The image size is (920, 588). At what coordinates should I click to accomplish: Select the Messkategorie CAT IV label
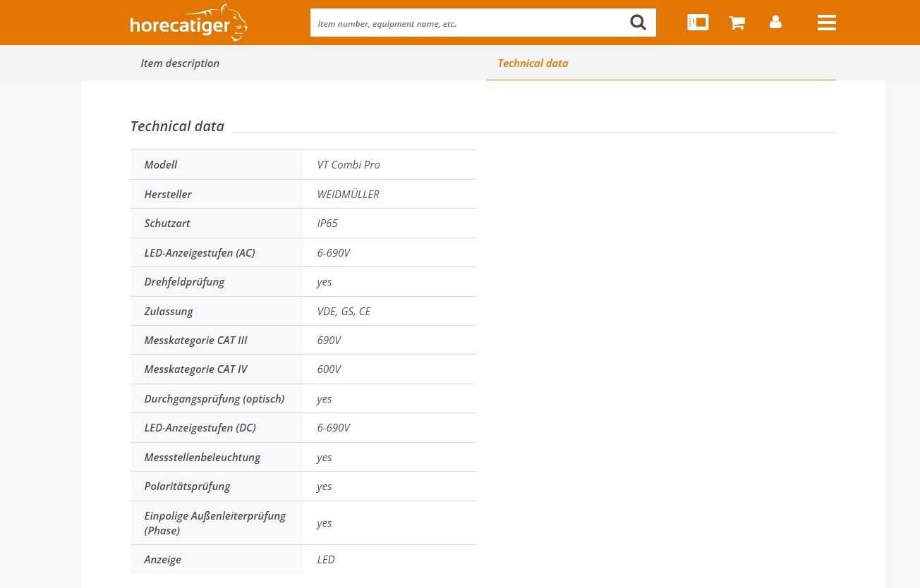tap(196, 369)
